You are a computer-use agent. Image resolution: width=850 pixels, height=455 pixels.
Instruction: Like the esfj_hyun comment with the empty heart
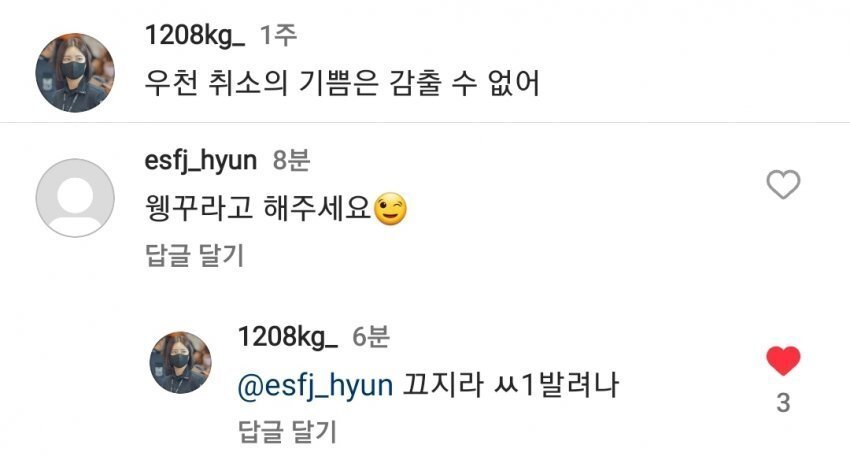pyautogui.click(x=783, y=184)
